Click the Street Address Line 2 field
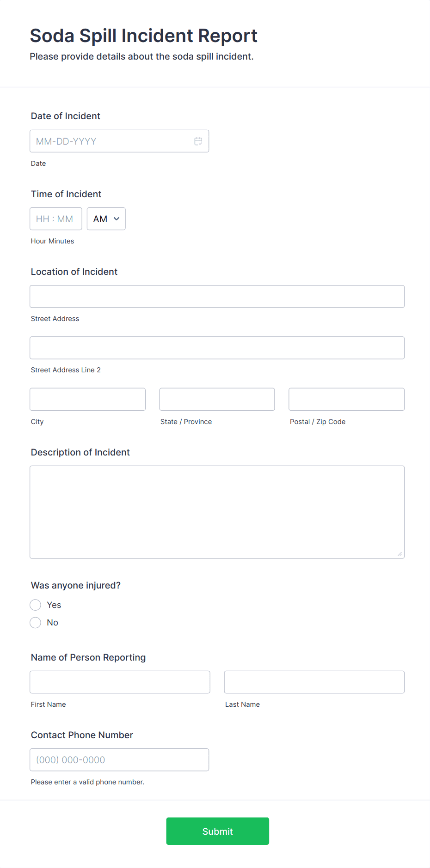The width and height of the screenshot is (430, 868). [217, 347]
